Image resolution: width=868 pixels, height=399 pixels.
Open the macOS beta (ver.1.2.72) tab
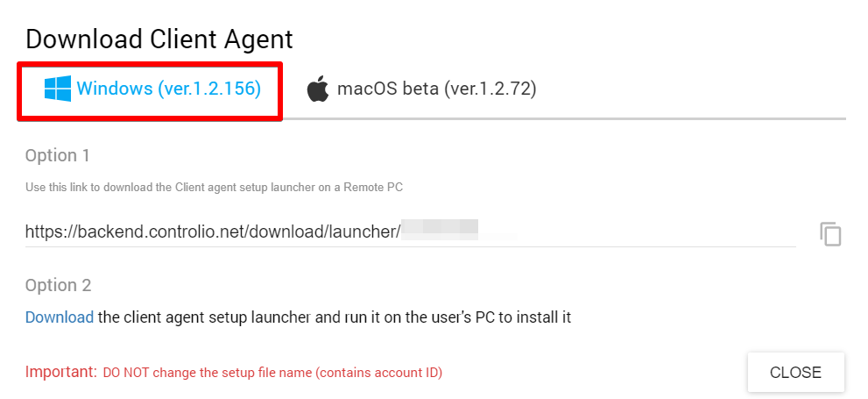click(x=421, y=89)
